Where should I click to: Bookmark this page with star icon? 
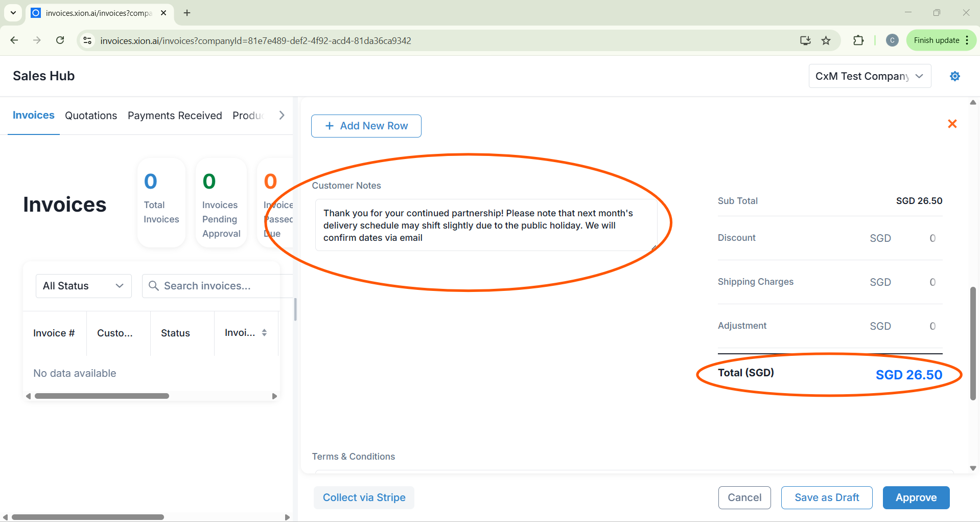(x=826, y=40)
